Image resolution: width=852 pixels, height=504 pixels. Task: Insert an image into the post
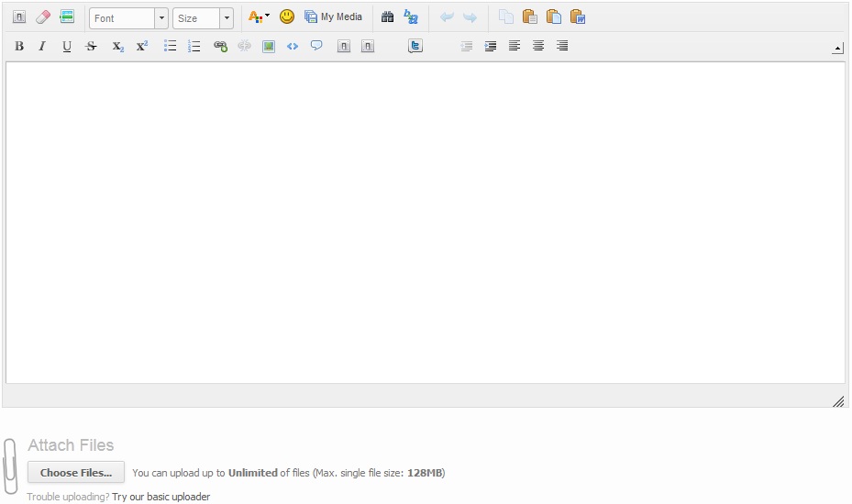(x=269, y=46)
